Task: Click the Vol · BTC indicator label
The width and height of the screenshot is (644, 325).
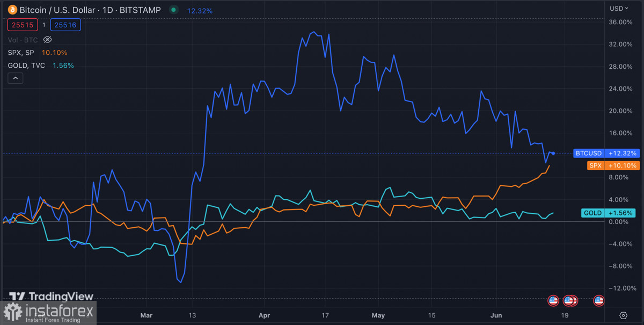Action: point(23,40)
